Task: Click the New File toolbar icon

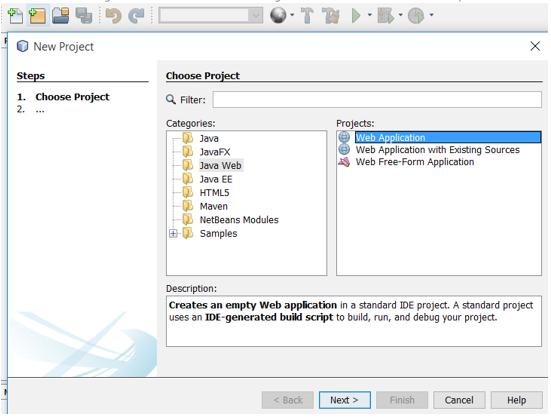Action: 15,16
